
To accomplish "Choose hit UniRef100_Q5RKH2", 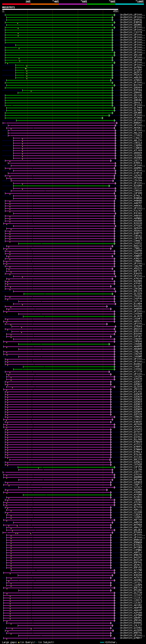I will [131, 93].
